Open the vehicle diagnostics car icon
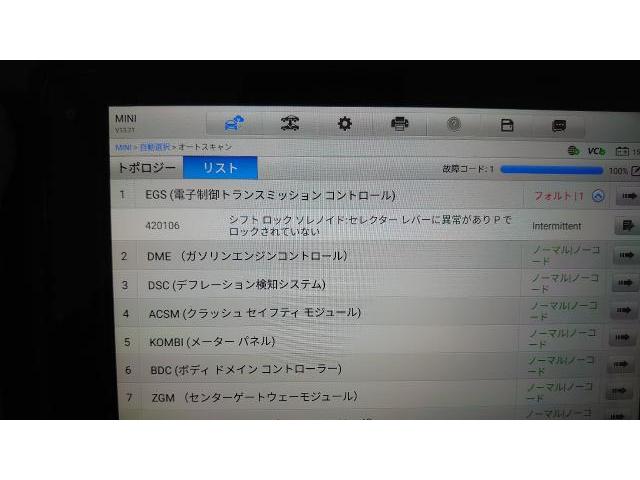 290,123
